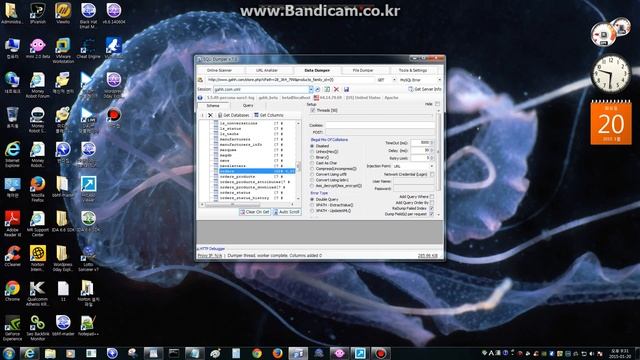The height and width of the screenshot is (360, 640).
Task: Open GeForce Experience desktop shortcut
Action: [x=13, y=328]
